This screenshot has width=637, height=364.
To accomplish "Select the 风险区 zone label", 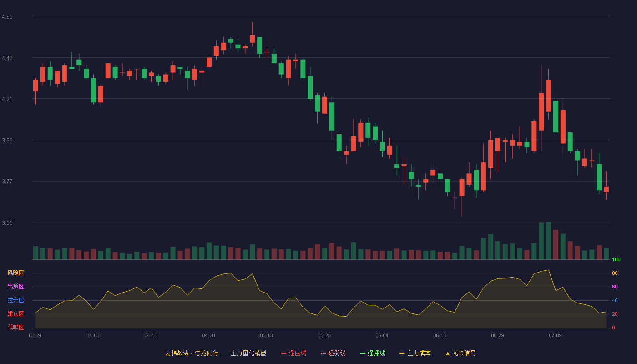I will [15, 273].
